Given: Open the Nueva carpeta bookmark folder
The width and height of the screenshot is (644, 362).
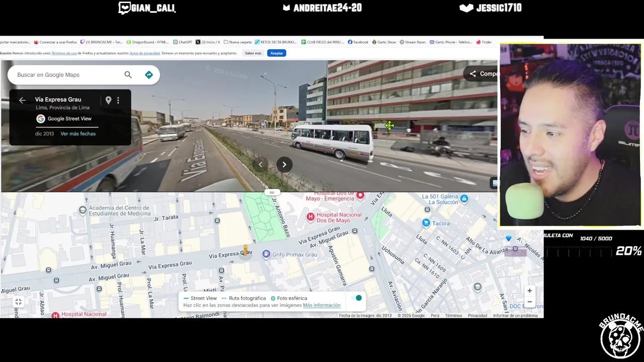Looking at the screenshot, I should [x=237, y=42].
